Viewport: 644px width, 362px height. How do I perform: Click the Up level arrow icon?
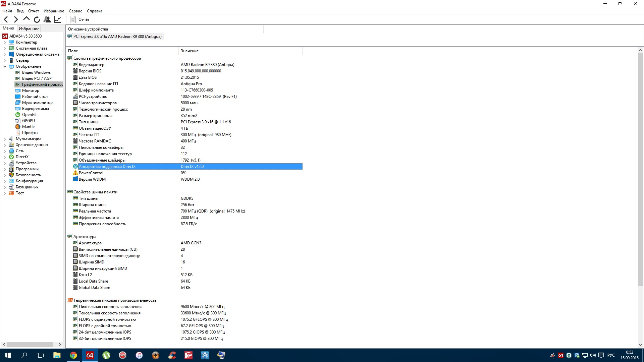click(26, 19)
